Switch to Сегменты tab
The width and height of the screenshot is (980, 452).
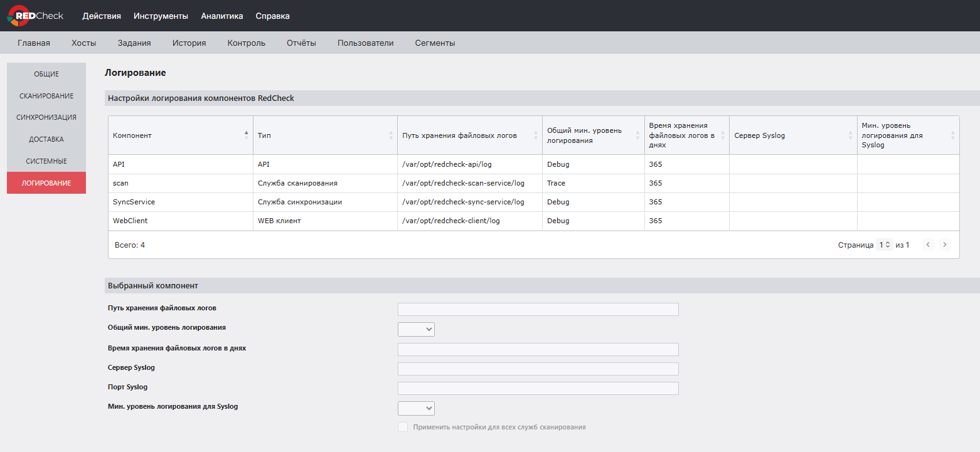(x=435, y=43)
